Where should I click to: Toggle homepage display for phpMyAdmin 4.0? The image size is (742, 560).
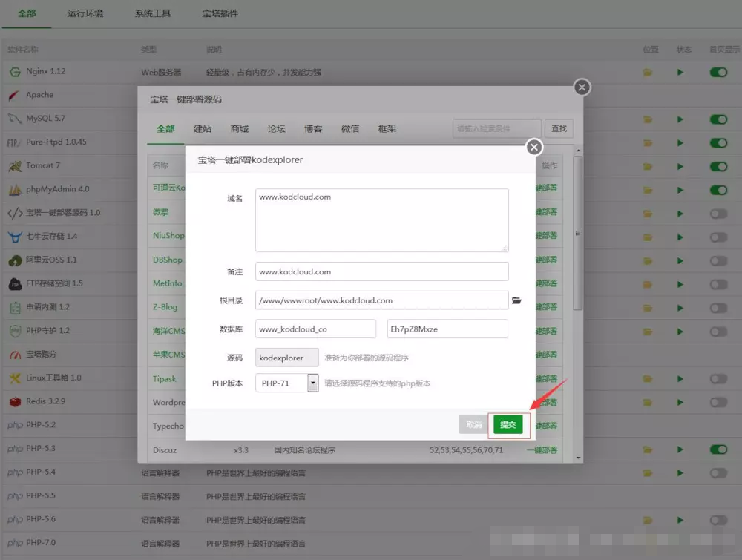pyautogui.click(x=718, y=190)
